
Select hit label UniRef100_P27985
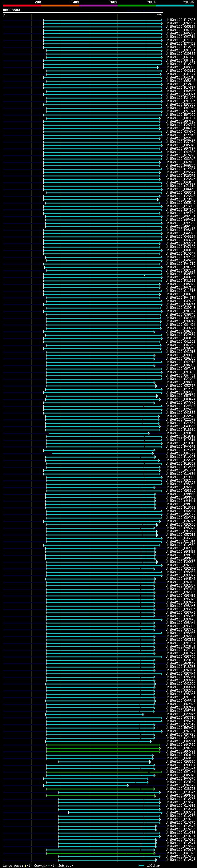pos(180,142)
